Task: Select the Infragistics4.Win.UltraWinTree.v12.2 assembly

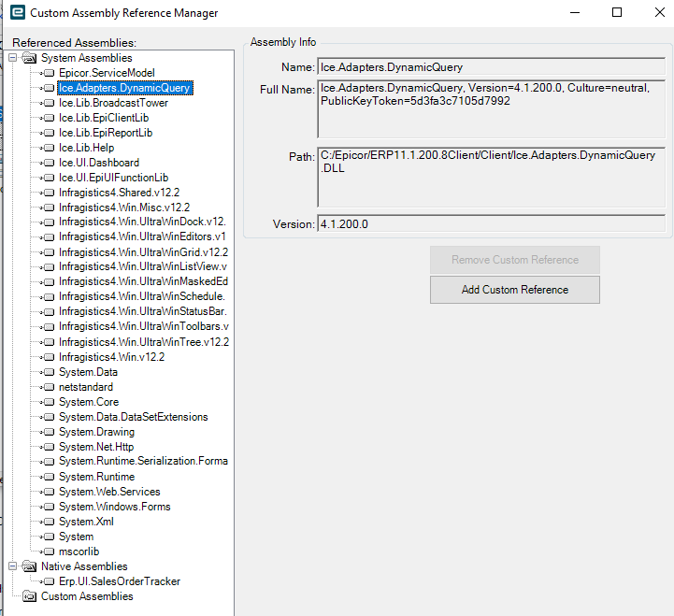Action: [x=144, y=342]
